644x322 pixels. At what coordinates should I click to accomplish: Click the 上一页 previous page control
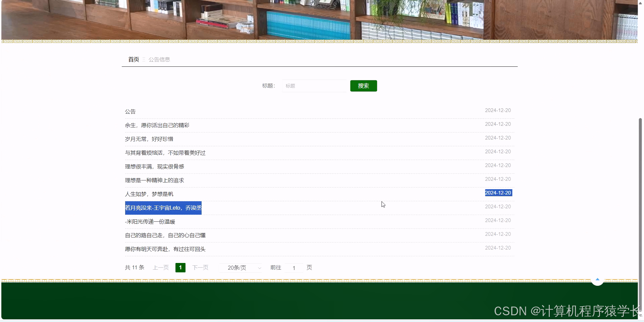point(160,268)
